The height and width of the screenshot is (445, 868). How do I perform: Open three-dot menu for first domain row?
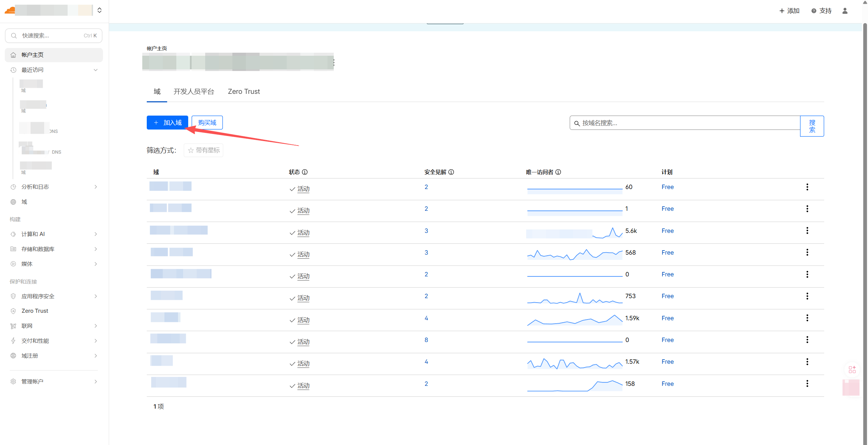click(x=807, y=187)
